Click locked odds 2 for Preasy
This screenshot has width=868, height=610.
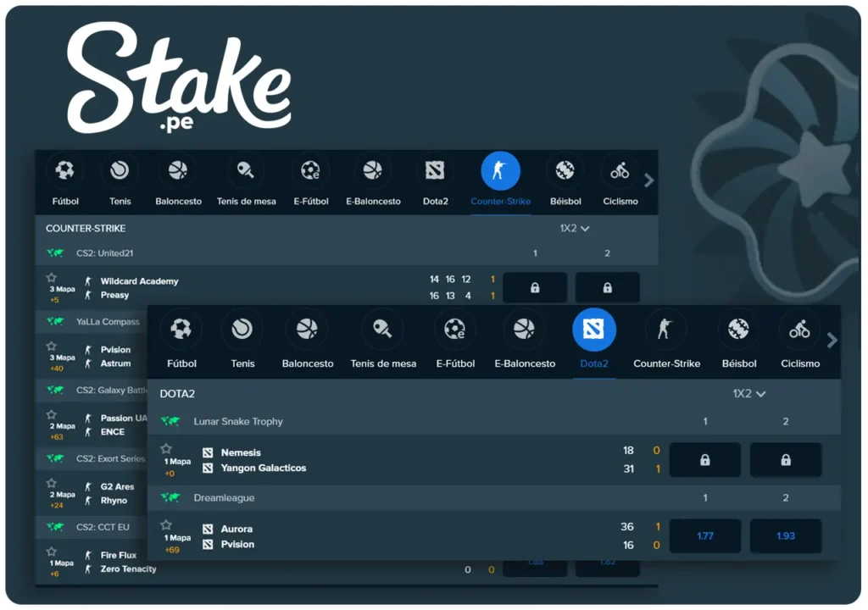point(607,287)
